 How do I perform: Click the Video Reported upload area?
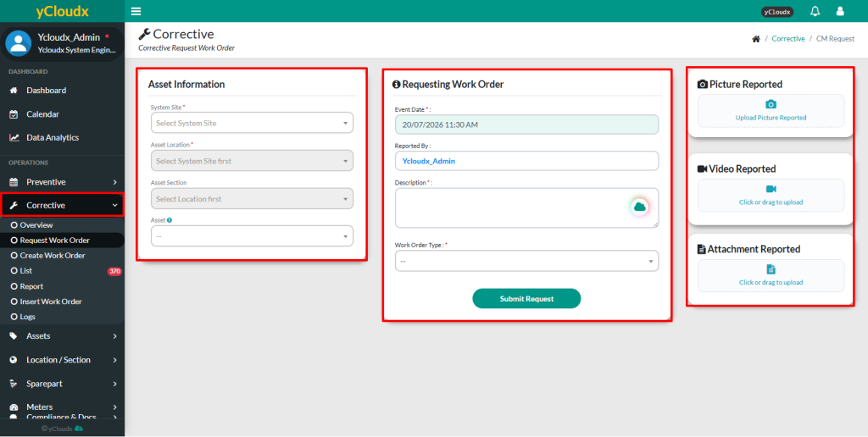pyautogui.click(x=771, y=196)
